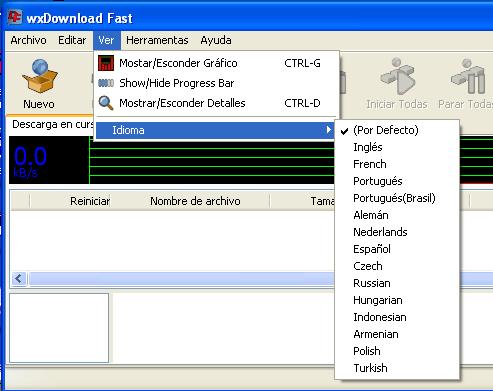This screenshot has height=391, width=493.
Task: Click the Nombre de archivo column header
Action: point(195,201)
